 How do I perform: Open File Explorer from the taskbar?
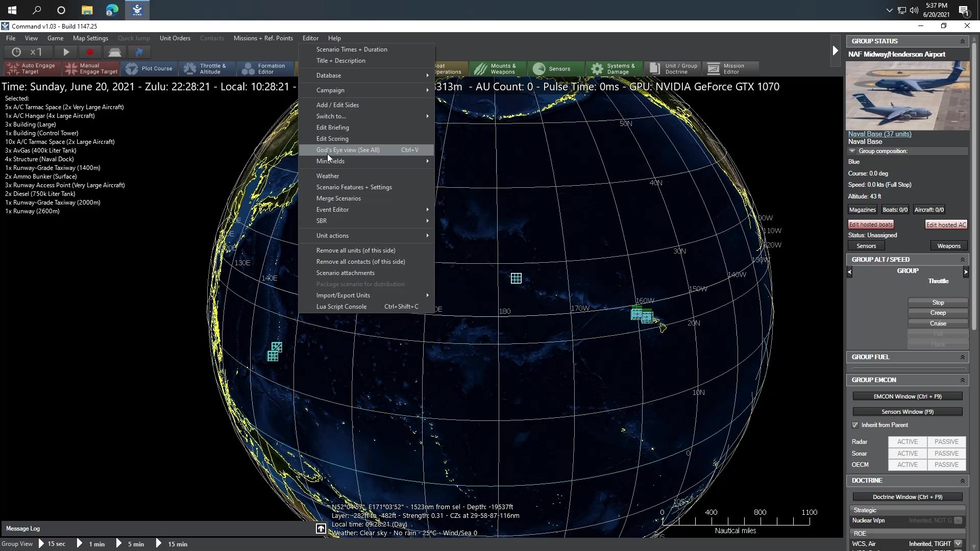[x=87, y=10]
